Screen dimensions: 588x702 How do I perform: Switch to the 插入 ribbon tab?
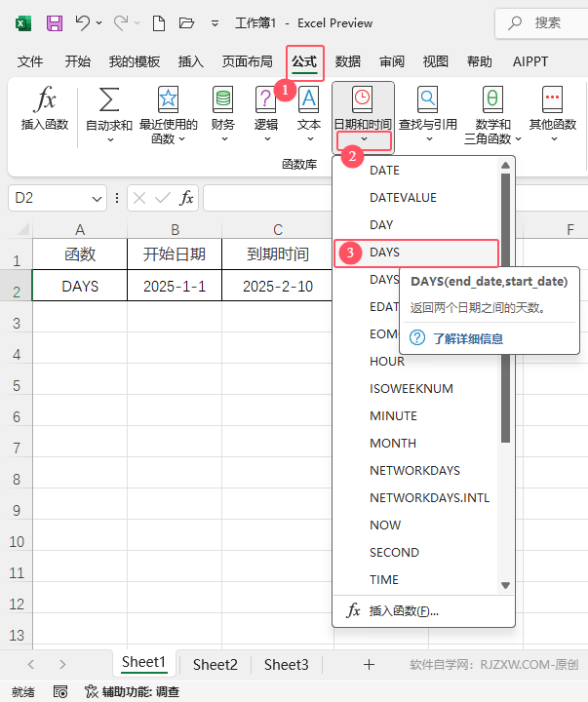pyautogui.click(x=191, y=61)
